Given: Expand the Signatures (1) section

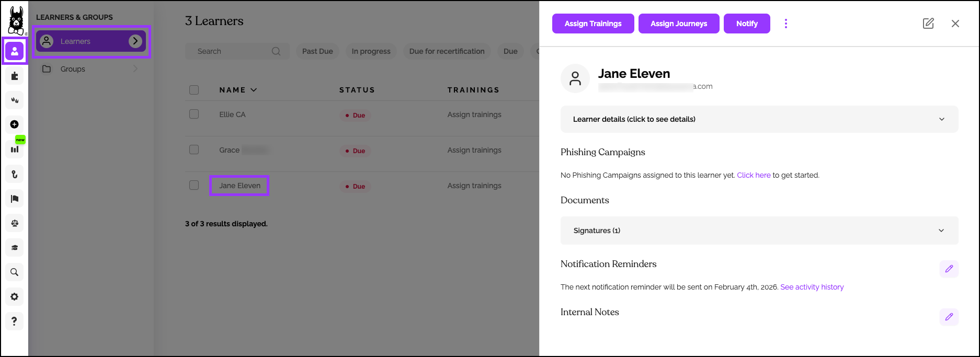Looking at the screenshot, I should tap(759, 231).
